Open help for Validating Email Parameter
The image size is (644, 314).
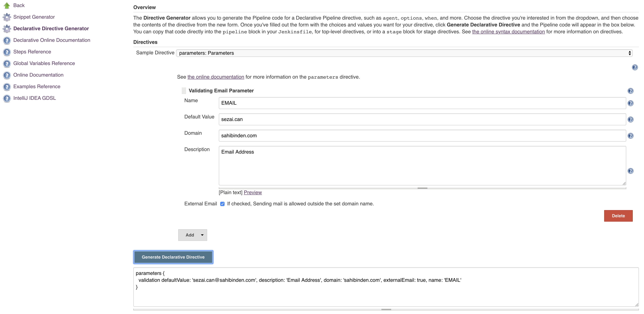click(630, 91)
